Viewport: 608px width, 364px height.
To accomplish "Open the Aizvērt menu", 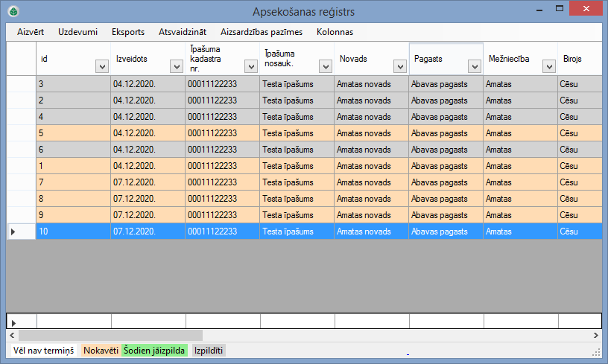I will pyautogui.click(x=31, y=32).
